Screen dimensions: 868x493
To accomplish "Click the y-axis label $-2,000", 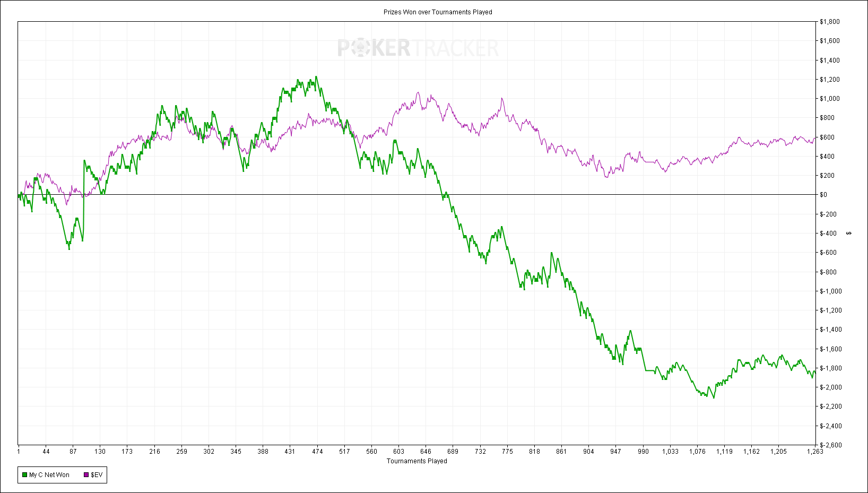I will tap(831, 387).
